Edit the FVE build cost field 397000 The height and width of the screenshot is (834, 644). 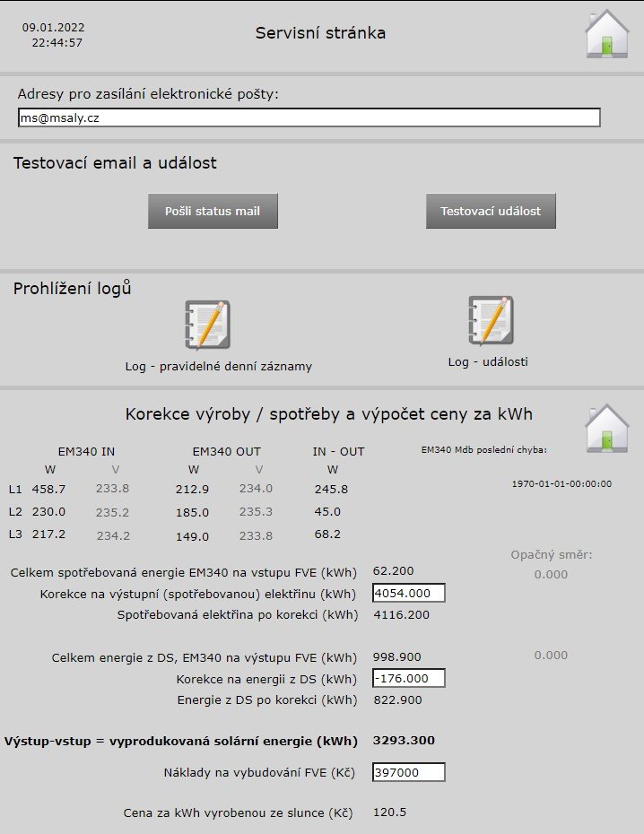pos(408,772)
